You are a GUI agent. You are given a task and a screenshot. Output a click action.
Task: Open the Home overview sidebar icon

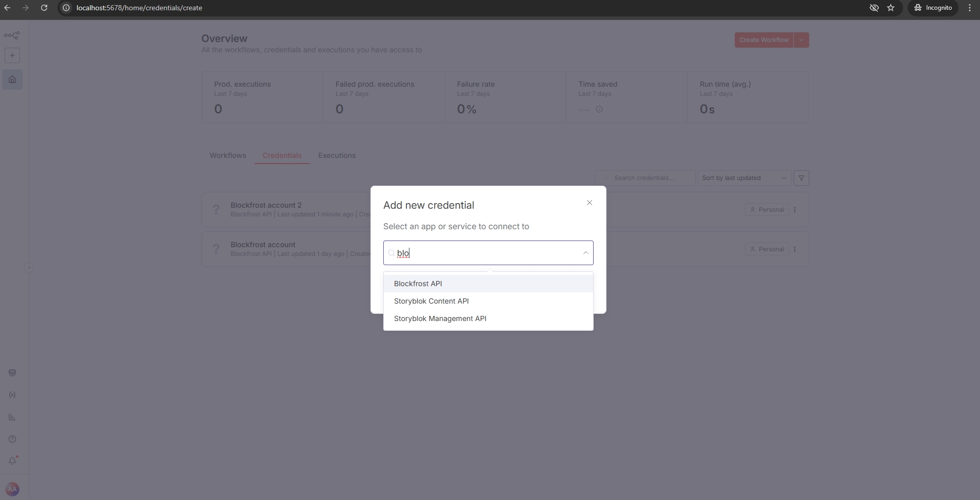(12, 79)
